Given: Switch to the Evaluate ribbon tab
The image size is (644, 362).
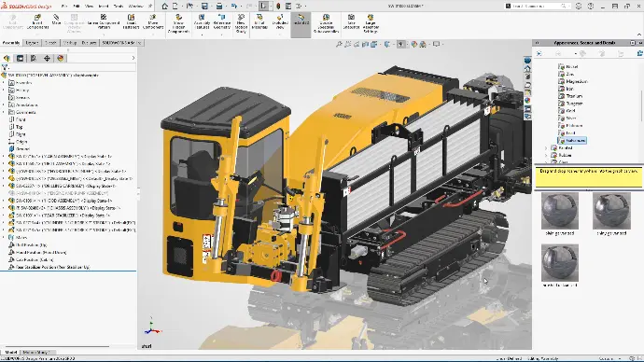Looking at the screenshot, I should (x=89, y=43).
